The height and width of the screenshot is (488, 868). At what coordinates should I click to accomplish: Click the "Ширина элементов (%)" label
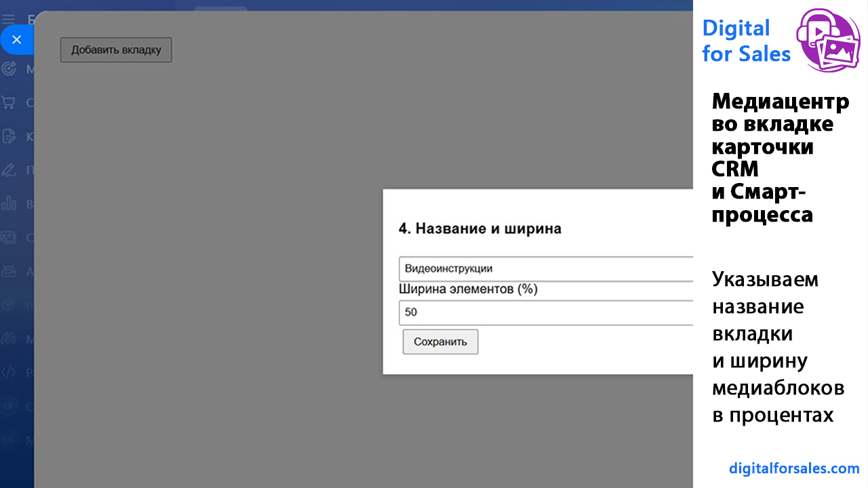point(468,289)
